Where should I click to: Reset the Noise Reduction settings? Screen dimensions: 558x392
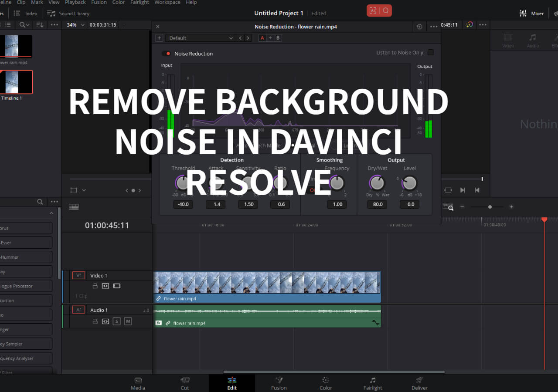pyautogui.click(x=419, y=27)
